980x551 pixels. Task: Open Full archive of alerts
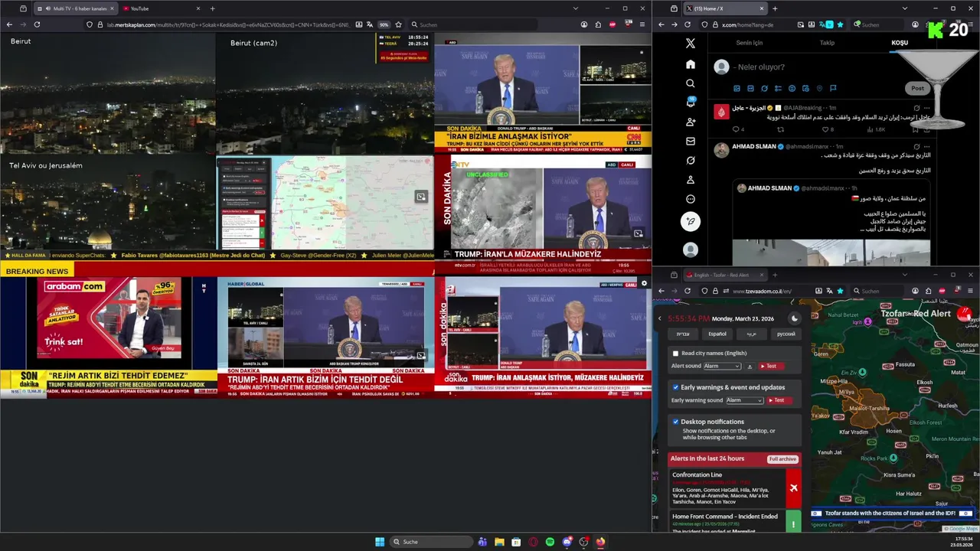point(783,458)
